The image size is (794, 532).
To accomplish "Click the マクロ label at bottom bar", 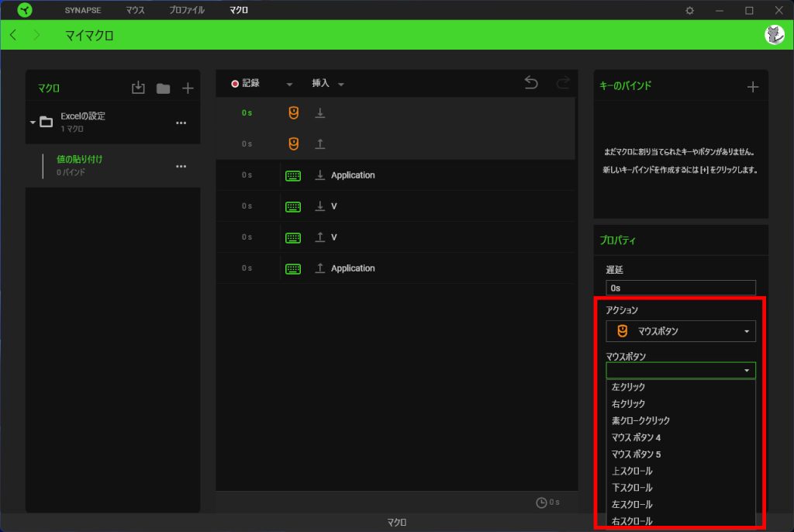I will point(396,523).
